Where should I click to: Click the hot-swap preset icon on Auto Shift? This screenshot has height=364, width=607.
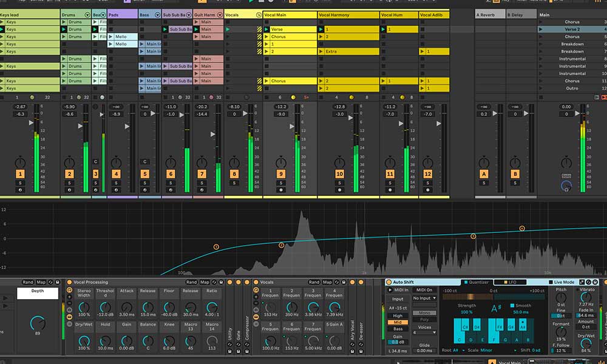[x=588, y=281]
